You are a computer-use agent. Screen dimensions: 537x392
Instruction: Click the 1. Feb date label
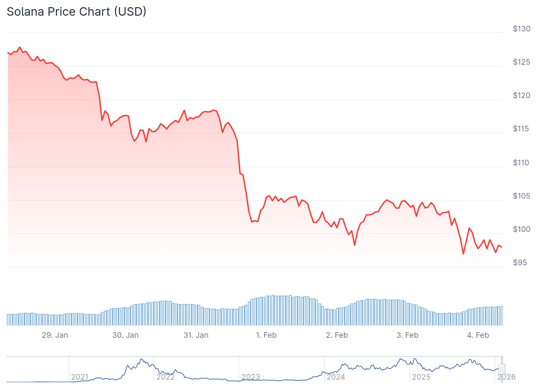(x=266, y=335)
